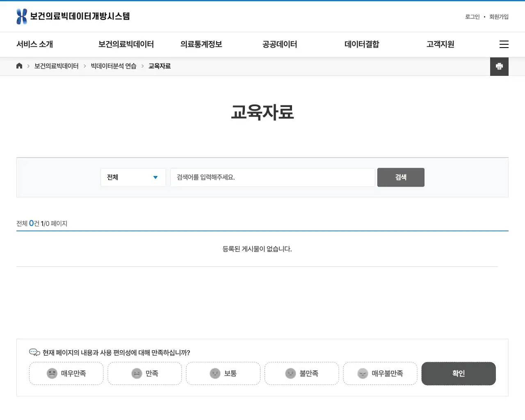The width and height of the screenshot is (525, 420).
Task: Open the hamburger full menu icon
Action: 504,44
